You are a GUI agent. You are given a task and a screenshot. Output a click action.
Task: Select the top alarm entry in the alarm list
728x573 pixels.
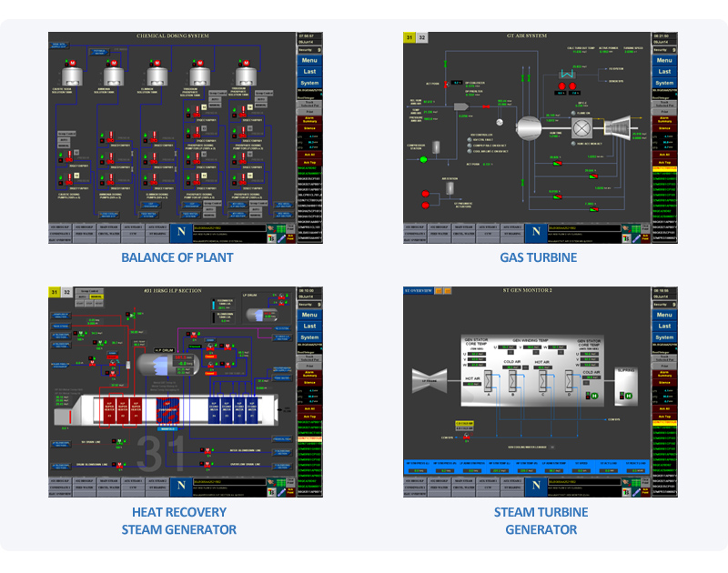click(664, 167)
